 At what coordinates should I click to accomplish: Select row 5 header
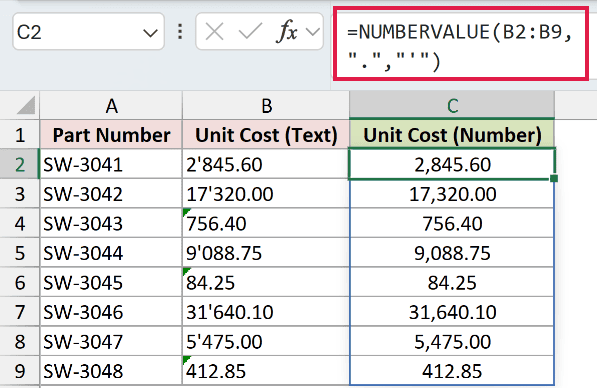tap(20, 253)
